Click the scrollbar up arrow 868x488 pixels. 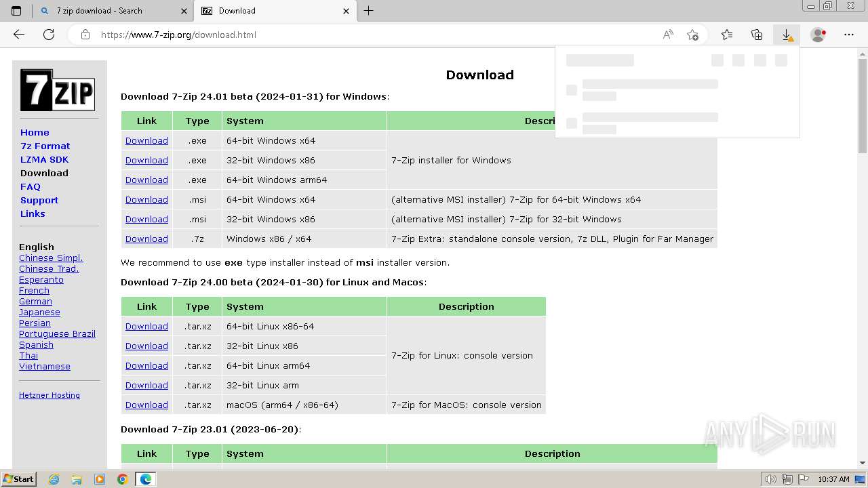coord(863,53)
